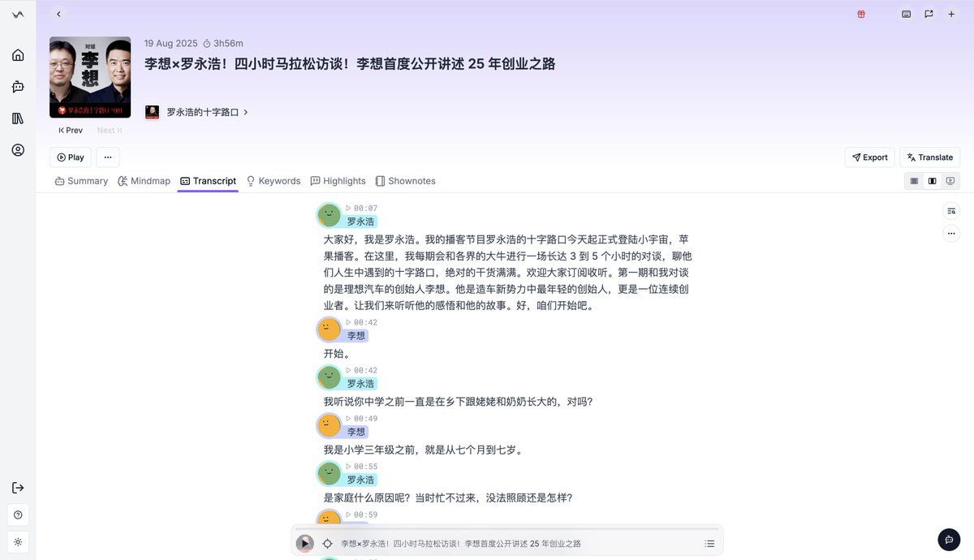The height and width of the screenshot is (560, 974).
Task: Click the date 19 Aug 2025
Action: [x=170, y=43]
